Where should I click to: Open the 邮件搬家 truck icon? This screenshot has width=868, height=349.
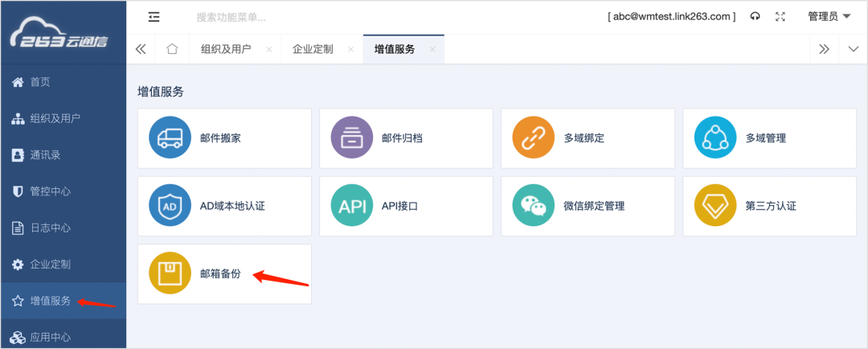170,138
